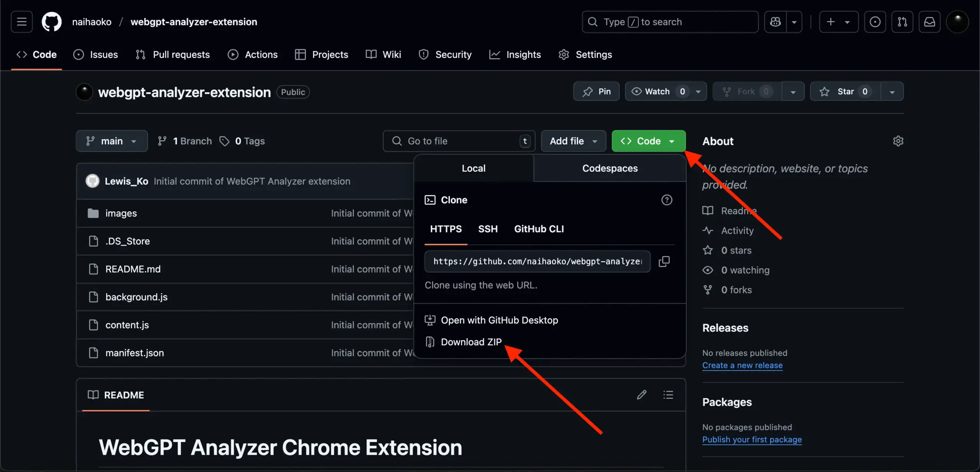Toggle Watch on the repository
Screen dimensions: 980x472
click(657, 92)
